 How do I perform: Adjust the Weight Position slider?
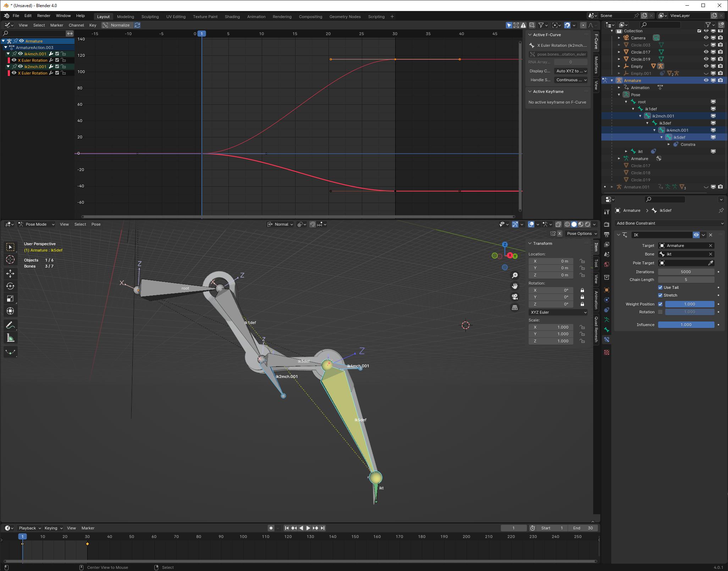point(689,304)
